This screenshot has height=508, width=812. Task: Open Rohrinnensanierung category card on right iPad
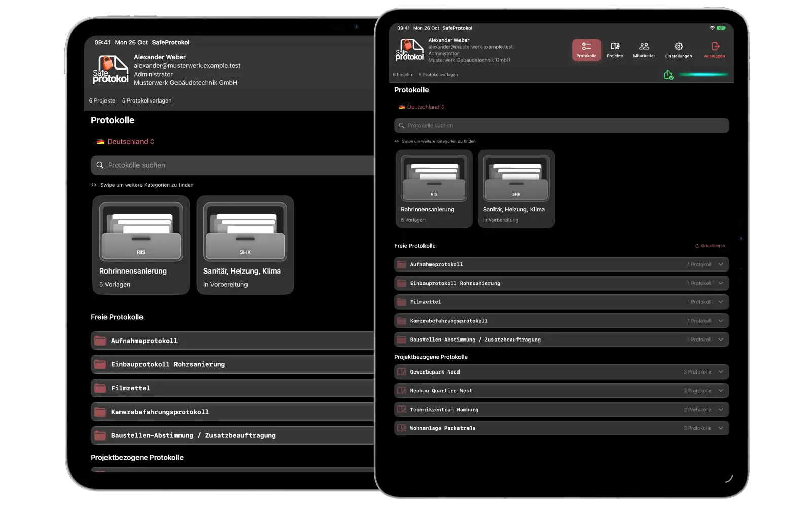click(x=434, y=189)
